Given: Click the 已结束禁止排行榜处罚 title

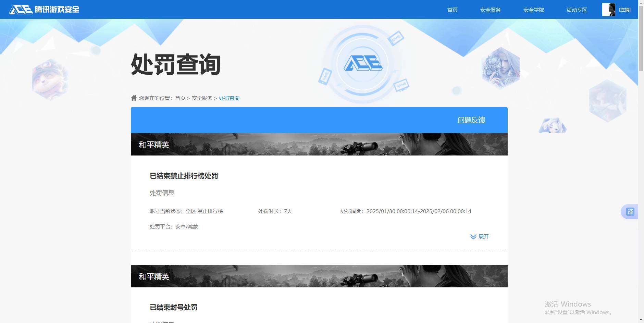Looking at the screenshot, I should click(184, 176).
